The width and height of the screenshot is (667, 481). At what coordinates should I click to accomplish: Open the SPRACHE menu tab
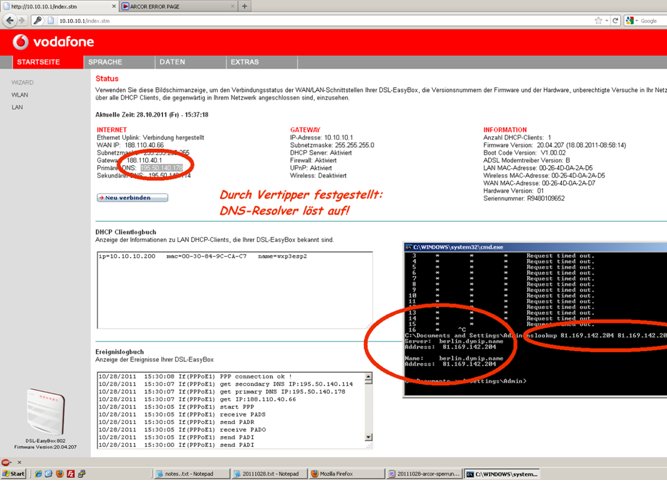(119, 62)
